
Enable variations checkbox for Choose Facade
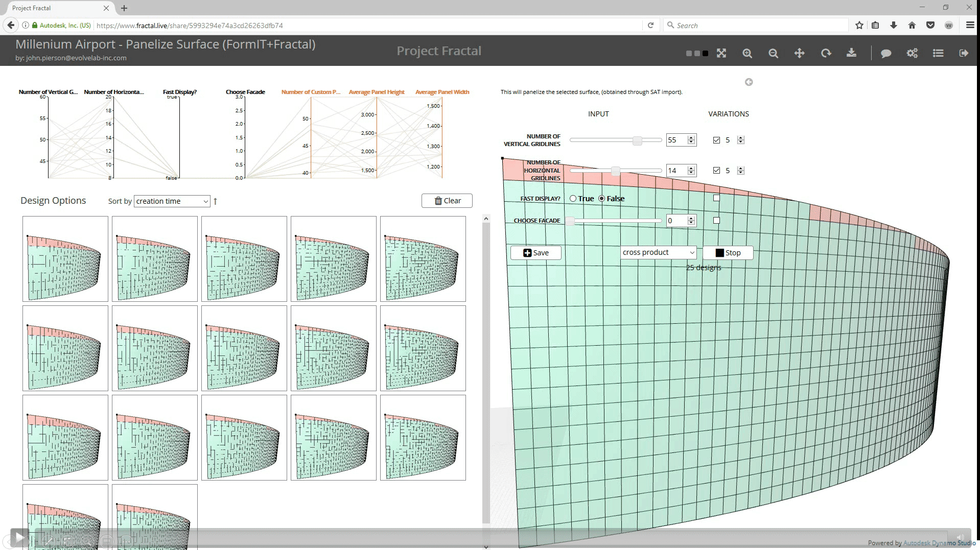pos(716,221)
